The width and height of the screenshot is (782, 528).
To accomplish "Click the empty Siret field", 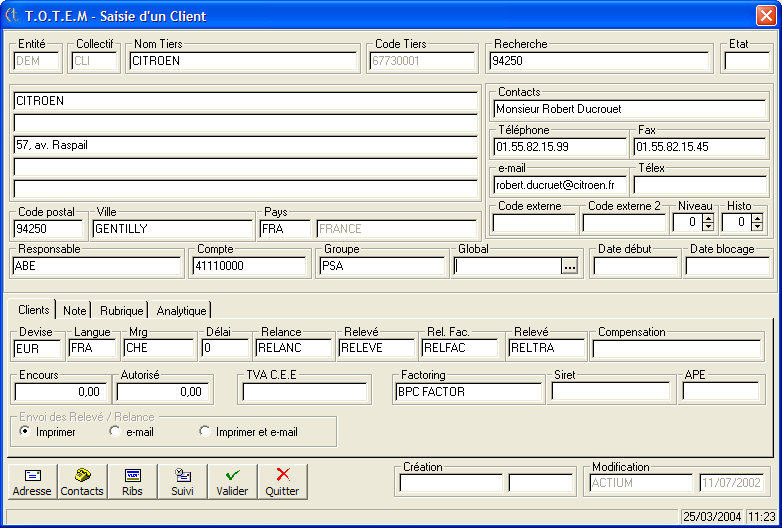I will click(610, 392).
